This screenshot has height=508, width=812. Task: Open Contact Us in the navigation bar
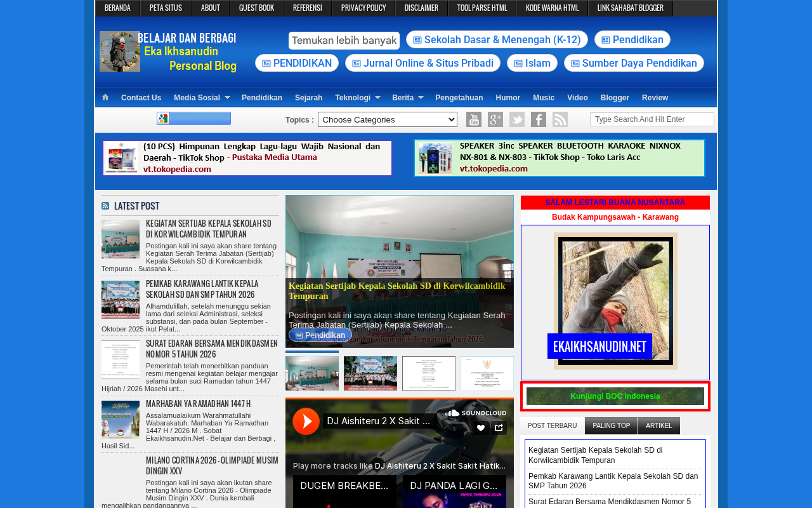tap(141, 98)
